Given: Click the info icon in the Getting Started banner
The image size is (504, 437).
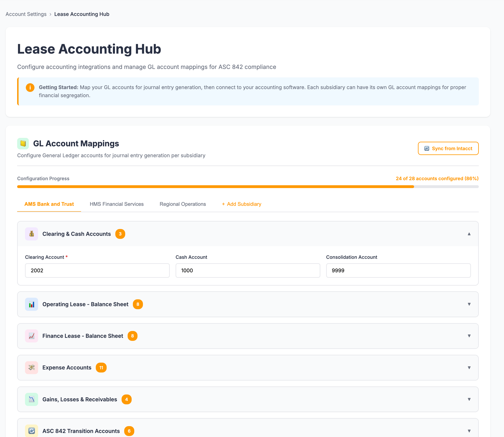Looking at the screenshot, I should click(30, 87).
